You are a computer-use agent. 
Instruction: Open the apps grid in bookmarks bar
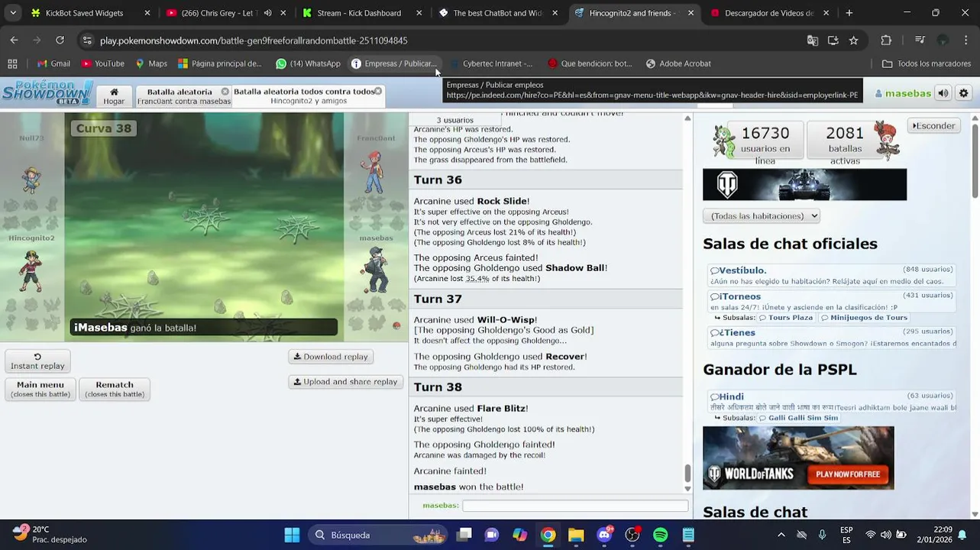coord(12,64)
